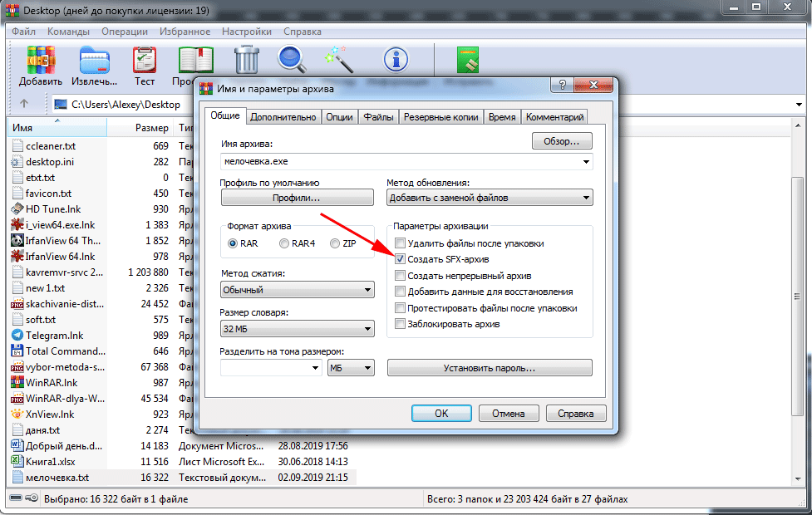This screenshot has height=515, width=812.
Task: Click the wizard wand toolbar icon
Action: (x=339, y=60)
